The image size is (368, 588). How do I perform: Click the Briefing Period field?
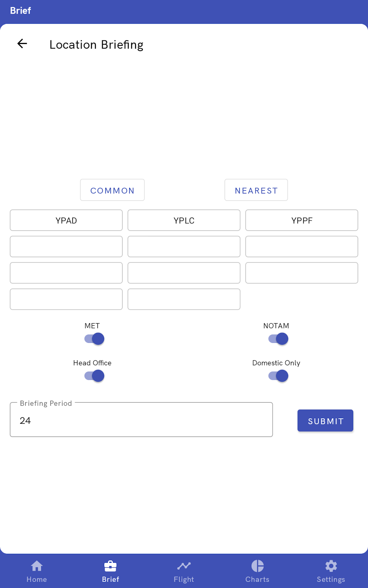click(x=141, y=420)
